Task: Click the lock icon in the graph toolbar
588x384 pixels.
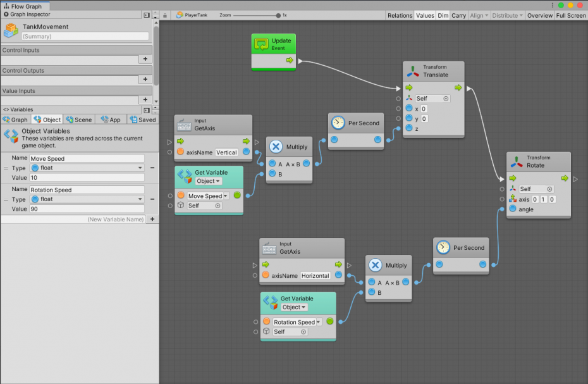Action: click(166, 15)
